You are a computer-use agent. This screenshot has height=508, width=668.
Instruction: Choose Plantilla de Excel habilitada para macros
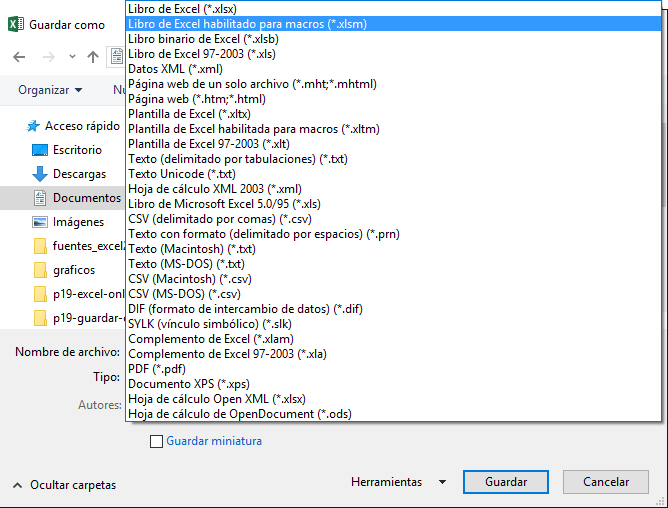pyautogui.click(x=393, y=129)
